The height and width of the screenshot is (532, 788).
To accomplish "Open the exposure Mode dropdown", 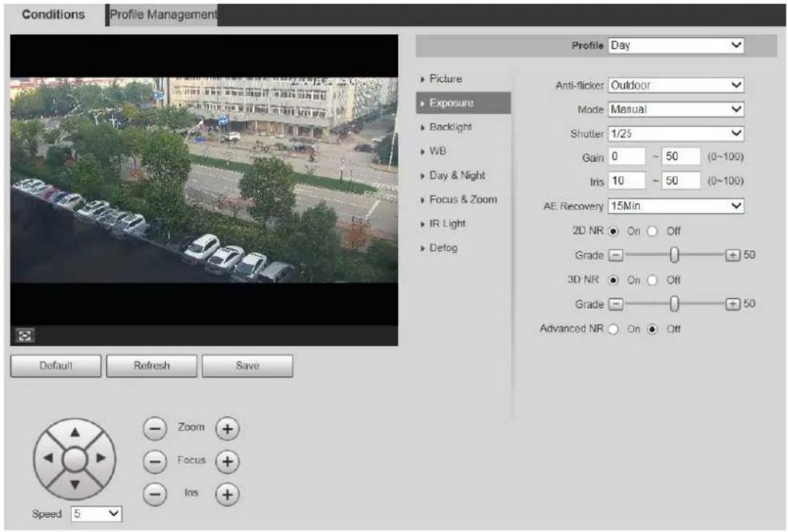I will coord(676,109).
